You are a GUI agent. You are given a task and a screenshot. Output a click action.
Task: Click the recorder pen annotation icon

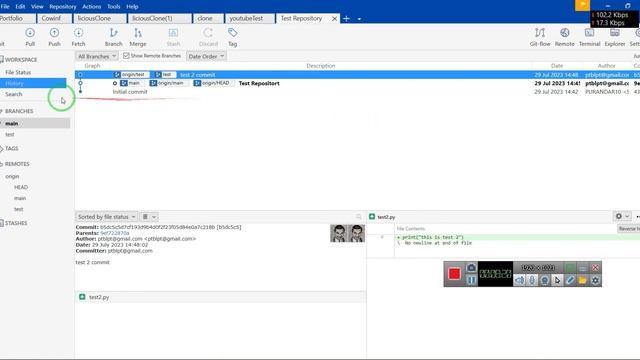pyautogui.click(x=570, y=280)
